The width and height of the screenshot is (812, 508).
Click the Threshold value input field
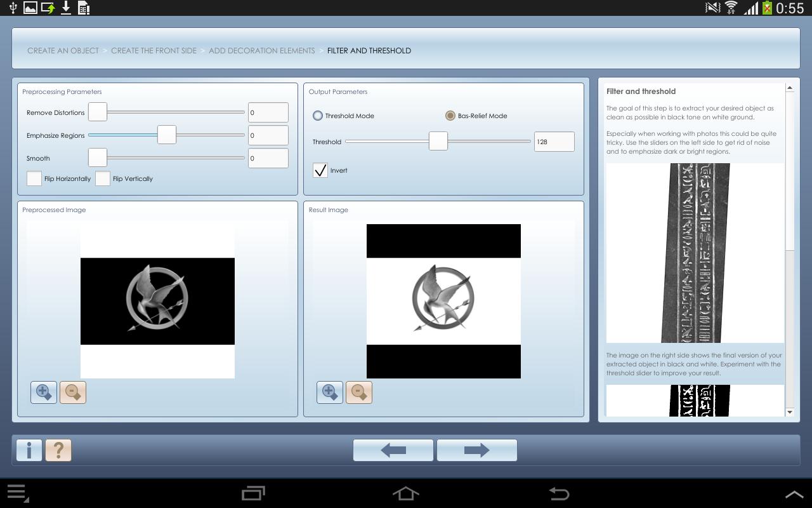point(554,142)
